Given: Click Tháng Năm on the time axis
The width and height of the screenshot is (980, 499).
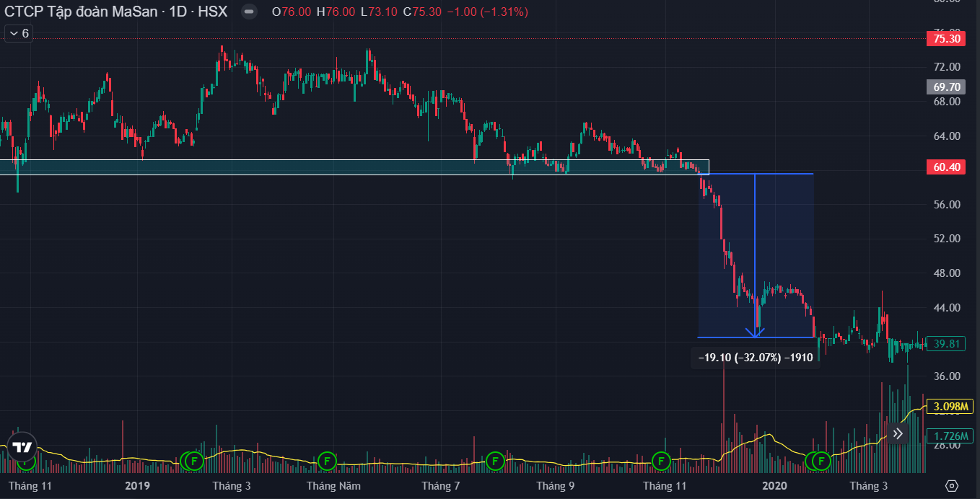Looking at the screenshot, I should [x=333, y=485].
